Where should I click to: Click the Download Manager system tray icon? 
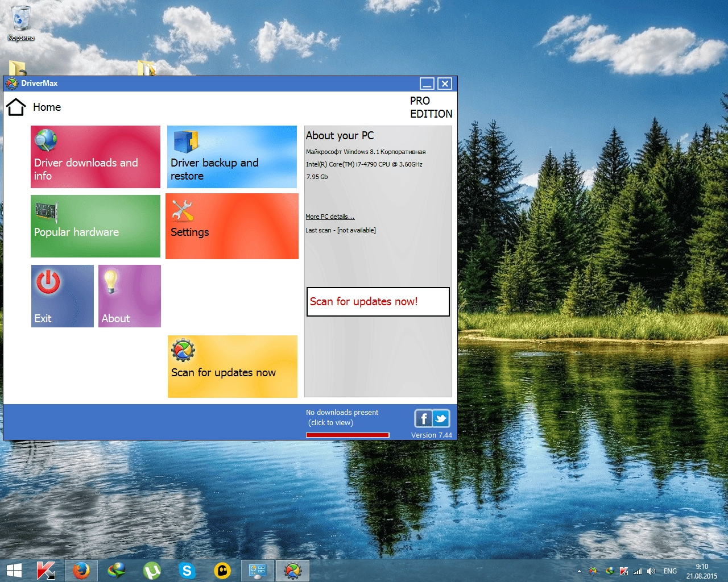click(609, 571)
